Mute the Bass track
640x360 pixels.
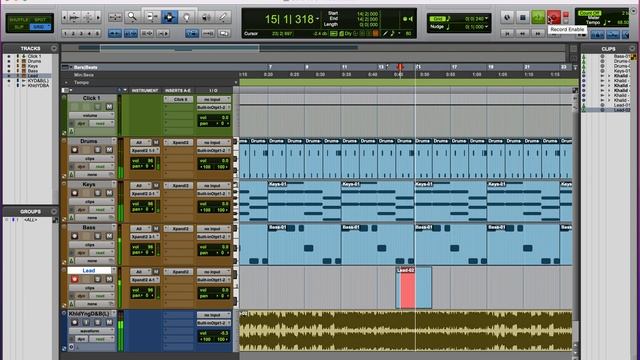[109, 236]
